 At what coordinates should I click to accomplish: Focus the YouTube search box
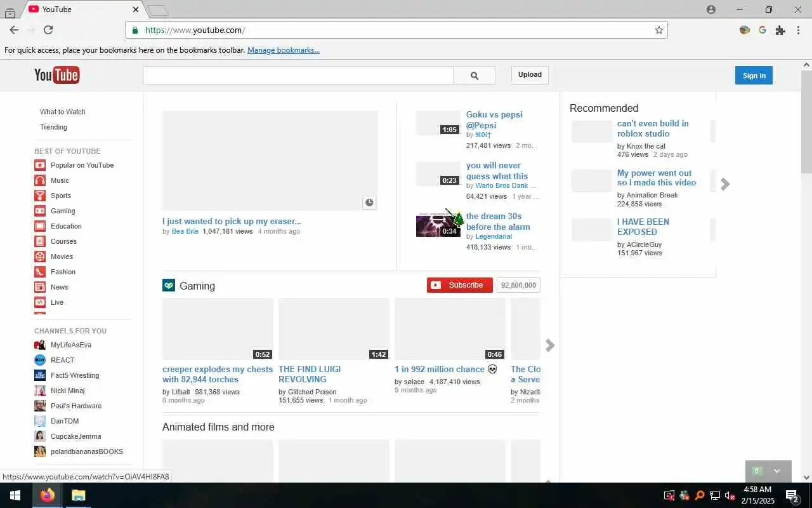pyautogui.click(x=298, y=76)
